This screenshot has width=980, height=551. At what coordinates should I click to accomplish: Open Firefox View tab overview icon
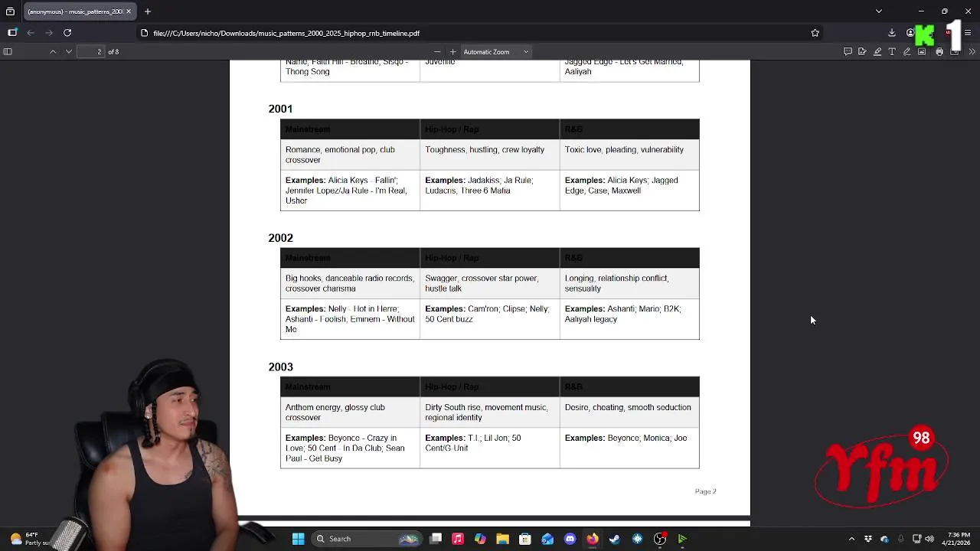[10, 11]
